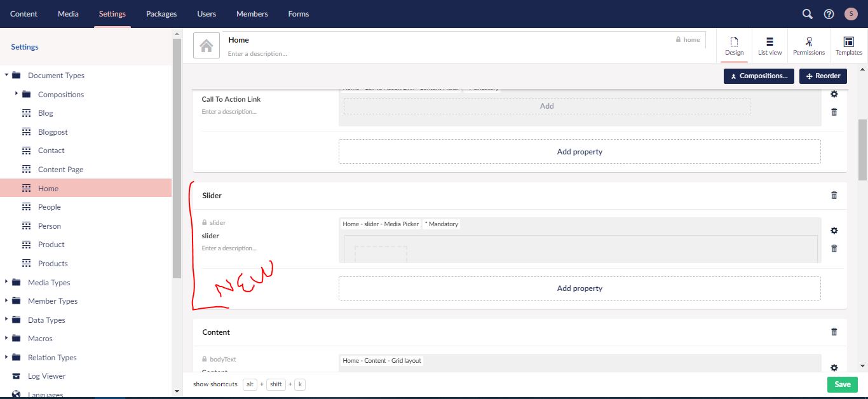Click the People document type icon

click(x=26, y=207)
